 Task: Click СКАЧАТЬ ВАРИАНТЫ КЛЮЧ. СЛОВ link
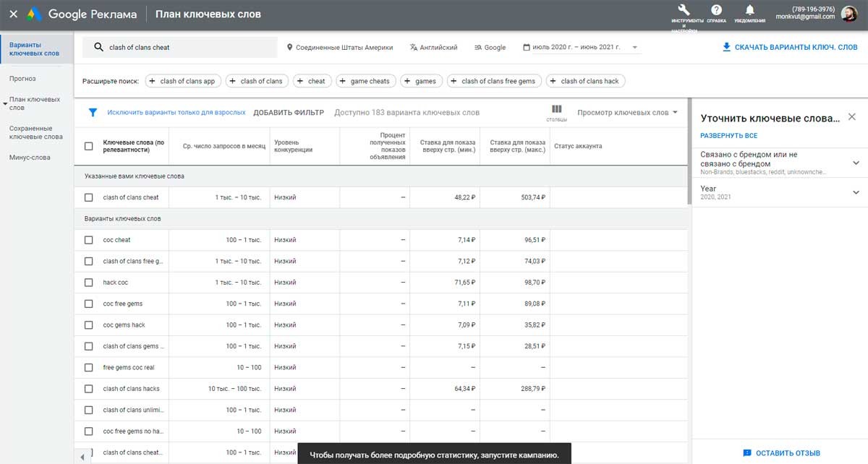tap(789, 48)
